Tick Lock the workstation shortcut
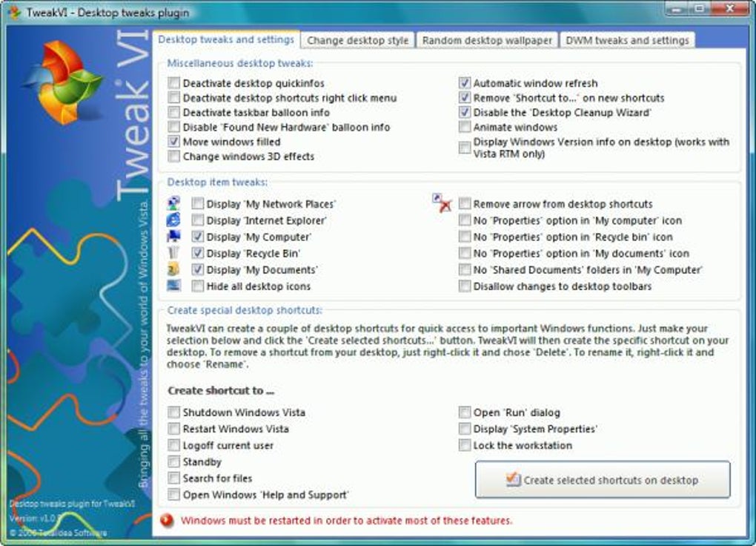Image resolution: width=756 pixels, height=546 pixels. [464, 445]
